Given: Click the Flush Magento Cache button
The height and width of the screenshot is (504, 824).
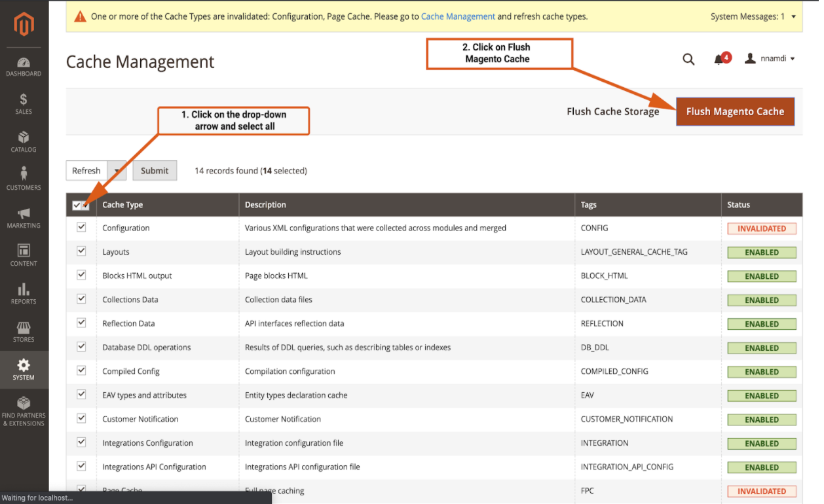Looking at the screenshot, I should 735,111.
